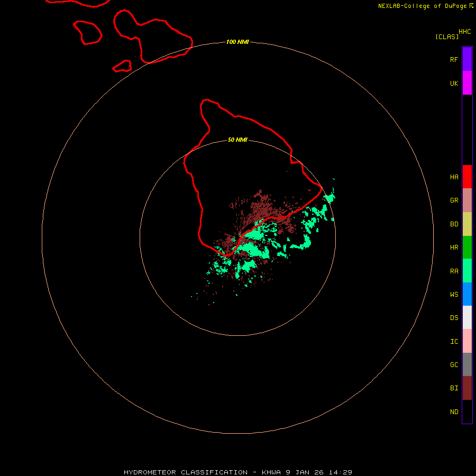The image size is (476, 476).
Task: Click the UK legend label
Action: [454, 83]
